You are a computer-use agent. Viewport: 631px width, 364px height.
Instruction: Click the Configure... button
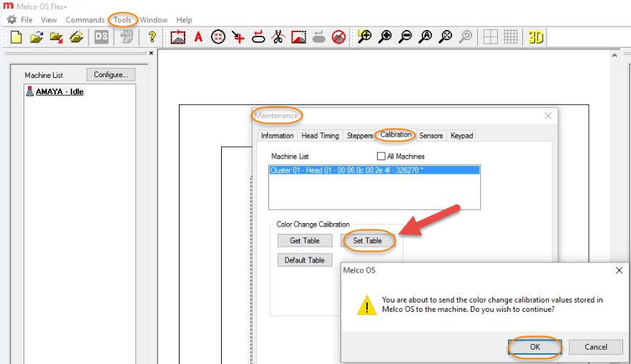coord(111,74)
